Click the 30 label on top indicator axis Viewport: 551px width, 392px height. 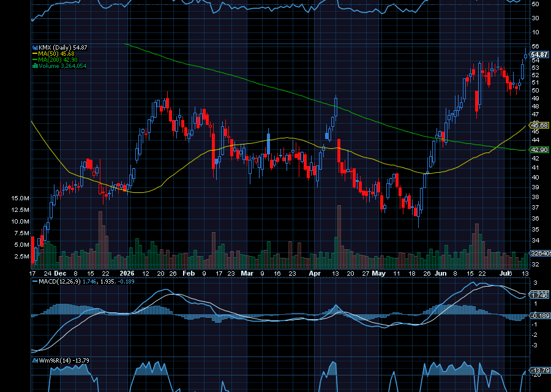[x=535, y=18]
